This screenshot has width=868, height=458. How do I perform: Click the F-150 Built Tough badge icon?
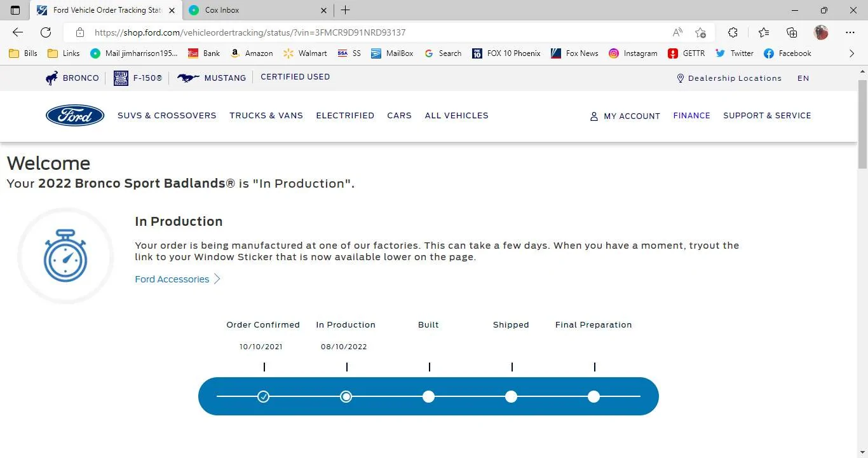pos(121,78)
